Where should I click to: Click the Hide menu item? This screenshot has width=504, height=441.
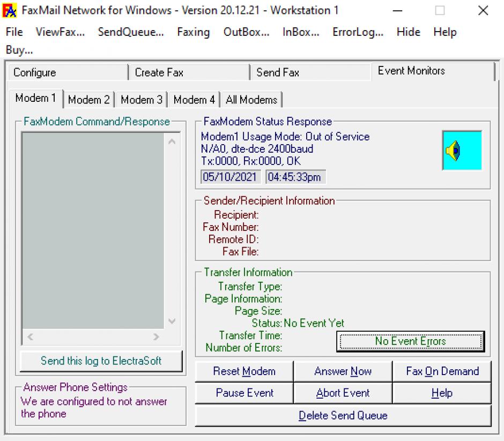point(408,32)
